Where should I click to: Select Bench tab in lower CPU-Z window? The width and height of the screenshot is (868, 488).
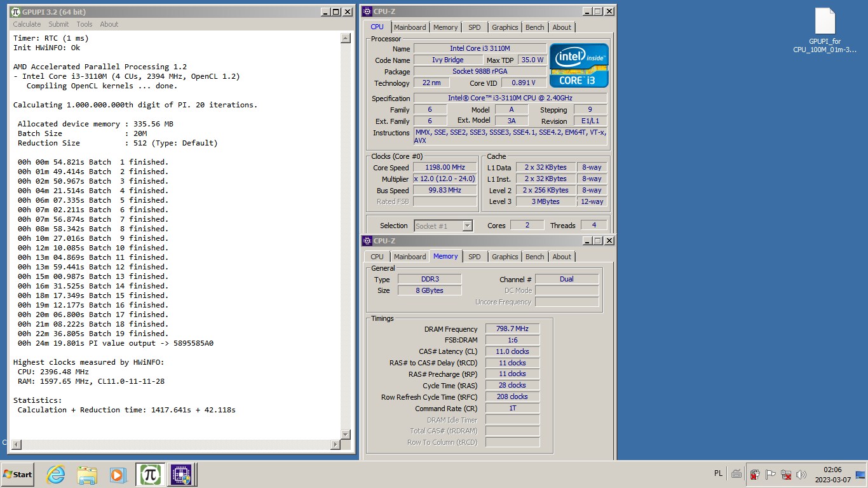535,257
